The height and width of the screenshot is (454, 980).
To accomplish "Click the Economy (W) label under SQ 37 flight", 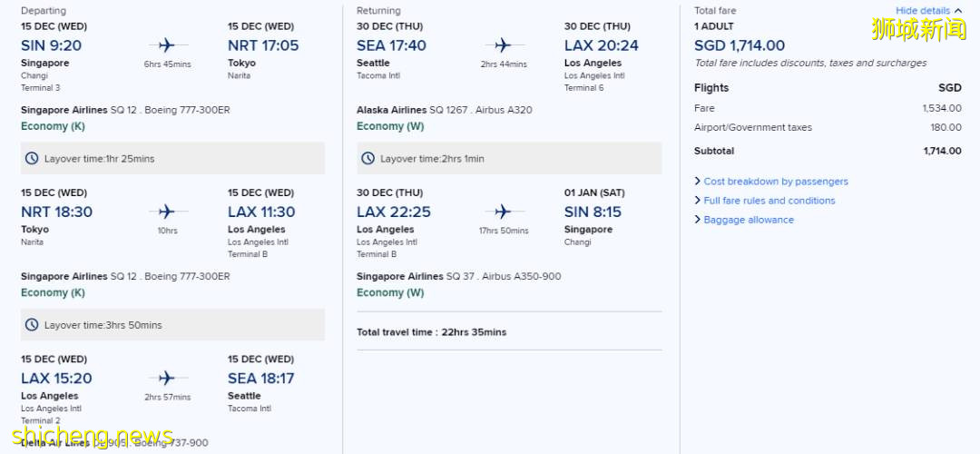I will coord(390,292).
